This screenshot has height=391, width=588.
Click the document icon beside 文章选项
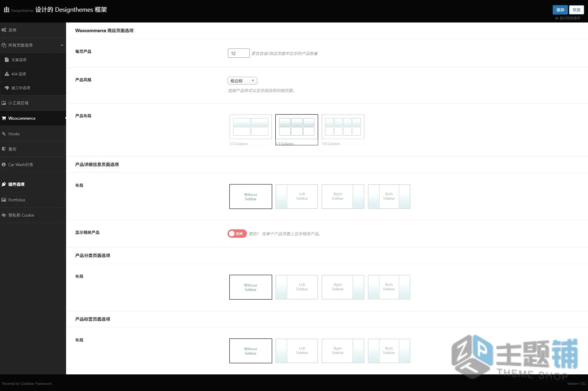pyautogui.click(x=7, y=60)
